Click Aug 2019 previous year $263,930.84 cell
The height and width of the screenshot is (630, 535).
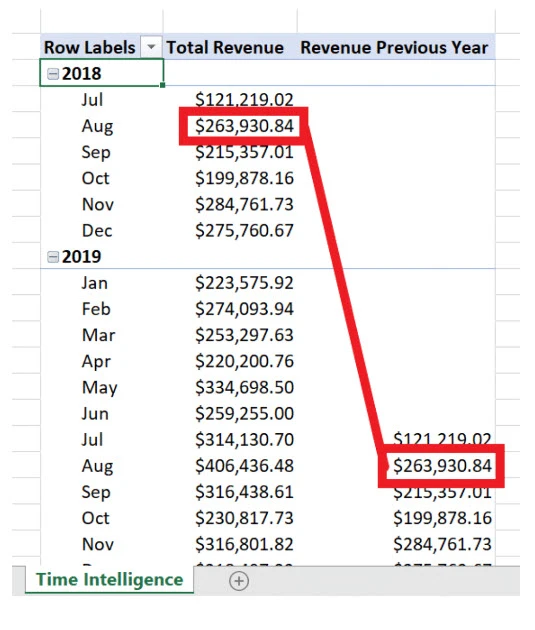[442, 466]
